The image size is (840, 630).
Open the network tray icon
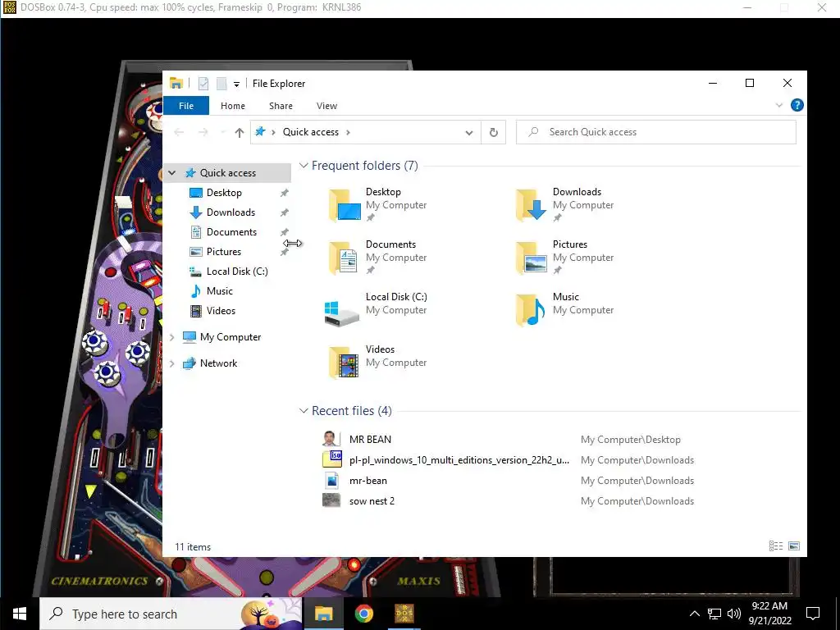(x=714, y=614)
